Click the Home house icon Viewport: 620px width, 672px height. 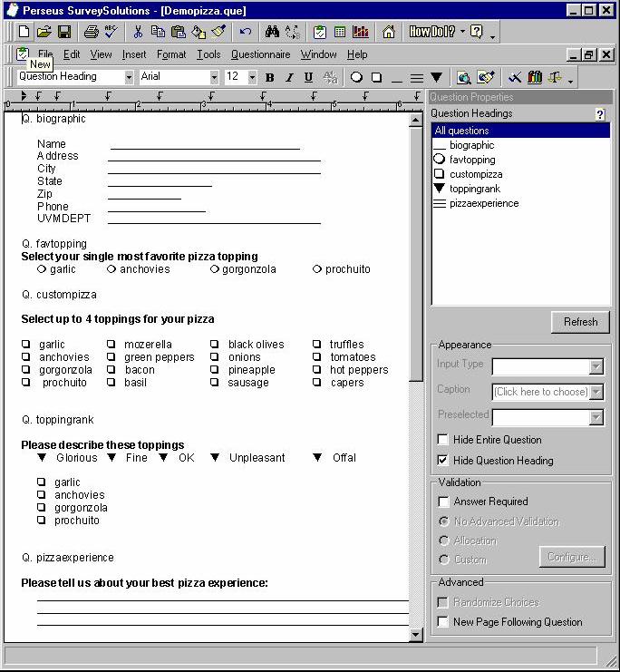coord(388,32)
